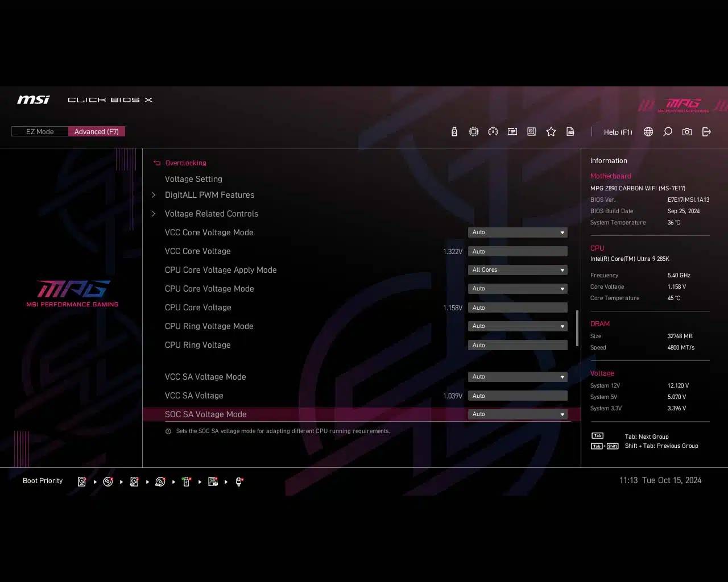Click the 5.40 GHz frequency value
This screenshot has width=728, height=582.
(x=679, y=275)
